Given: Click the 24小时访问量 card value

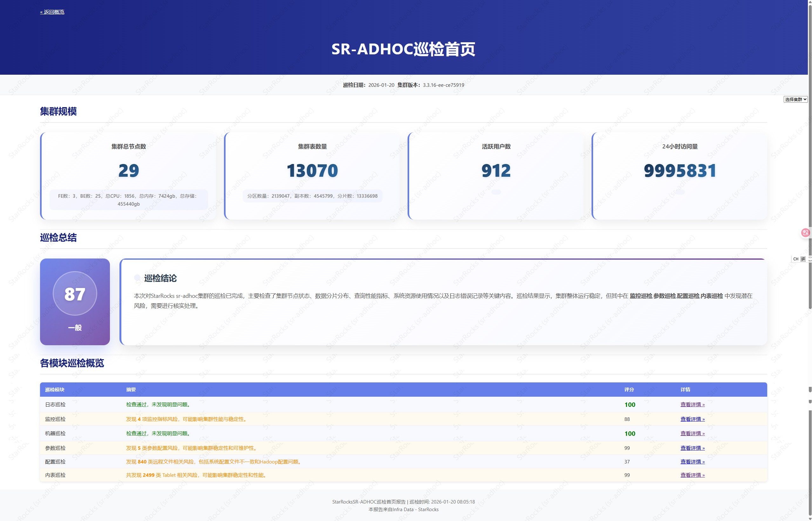Looking at the screenshot, I should (680, 170).
